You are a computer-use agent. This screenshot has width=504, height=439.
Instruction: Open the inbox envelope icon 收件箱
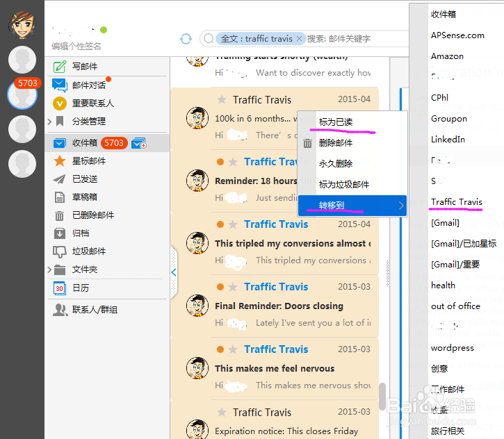pos(60,143)
